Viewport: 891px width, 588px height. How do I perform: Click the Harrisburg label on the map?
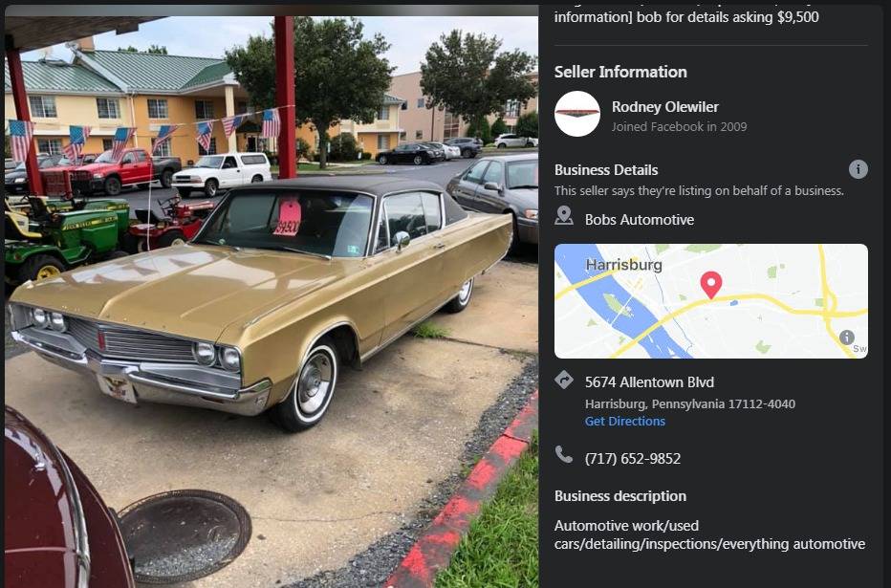(623, 265)
